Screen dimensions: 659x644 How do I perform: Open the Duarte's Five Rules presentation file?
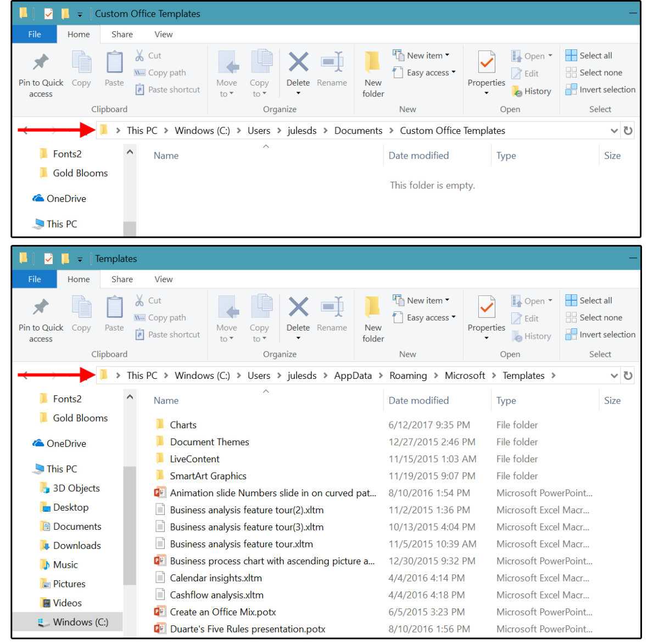pos(248,629)
